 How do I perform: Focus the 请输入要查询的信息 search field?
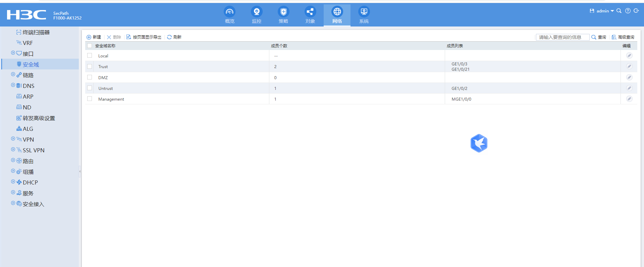point(562,37)
